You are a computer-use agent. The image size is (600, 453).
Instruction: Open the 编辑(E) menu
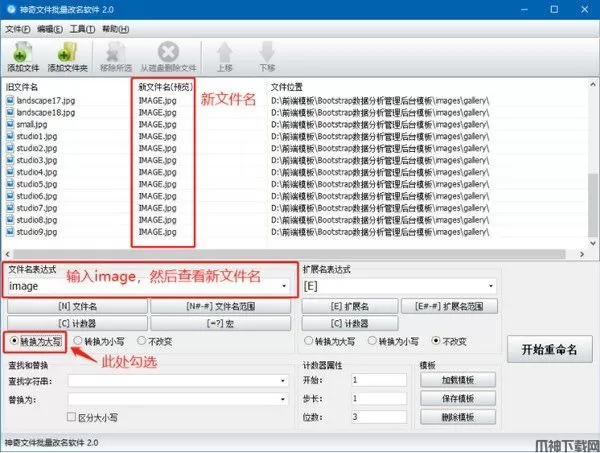(x=50, y=29)
